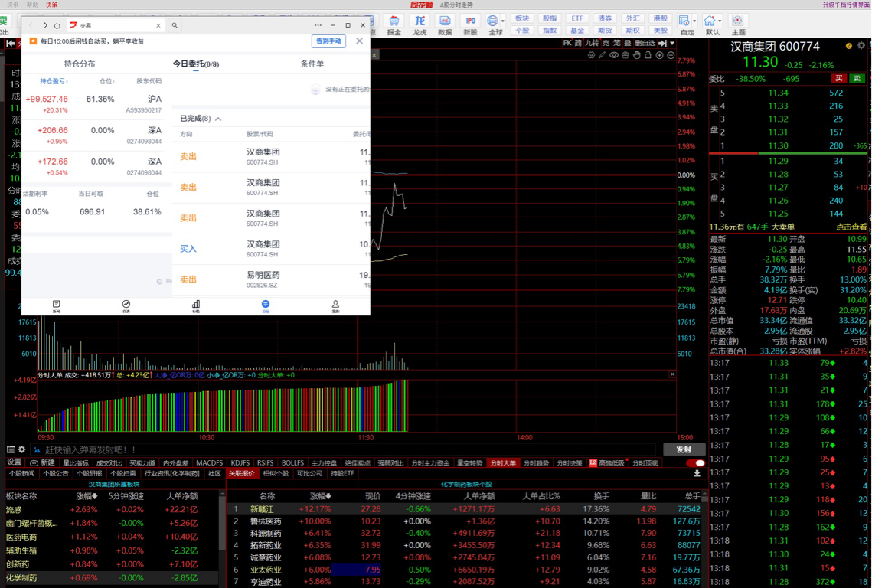Sort by 涨幅 in stock table
The image size is (872, 588).
[320, 495]
